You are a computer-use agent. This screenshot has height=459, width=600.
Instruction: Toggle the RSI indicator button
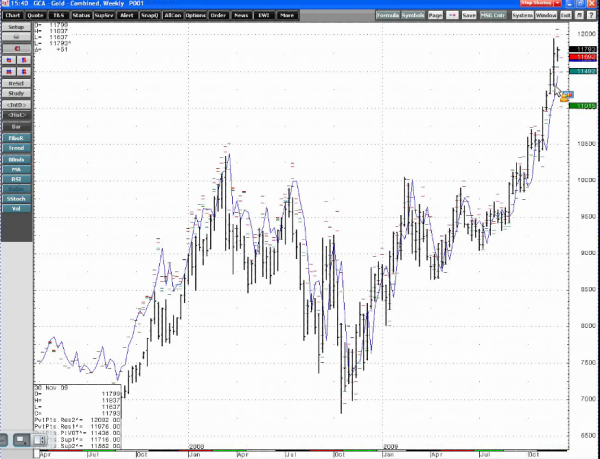pos(17,179)
